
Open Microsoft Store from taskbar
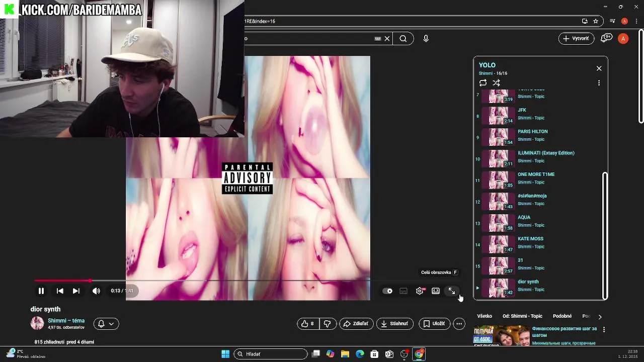pos(374,354)
